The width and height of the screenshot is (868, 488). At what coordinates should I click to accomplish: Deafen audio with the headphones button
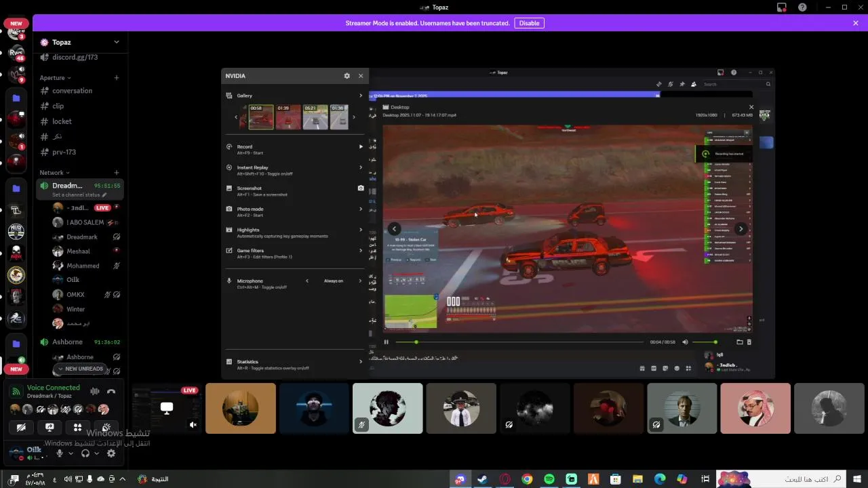85,453
